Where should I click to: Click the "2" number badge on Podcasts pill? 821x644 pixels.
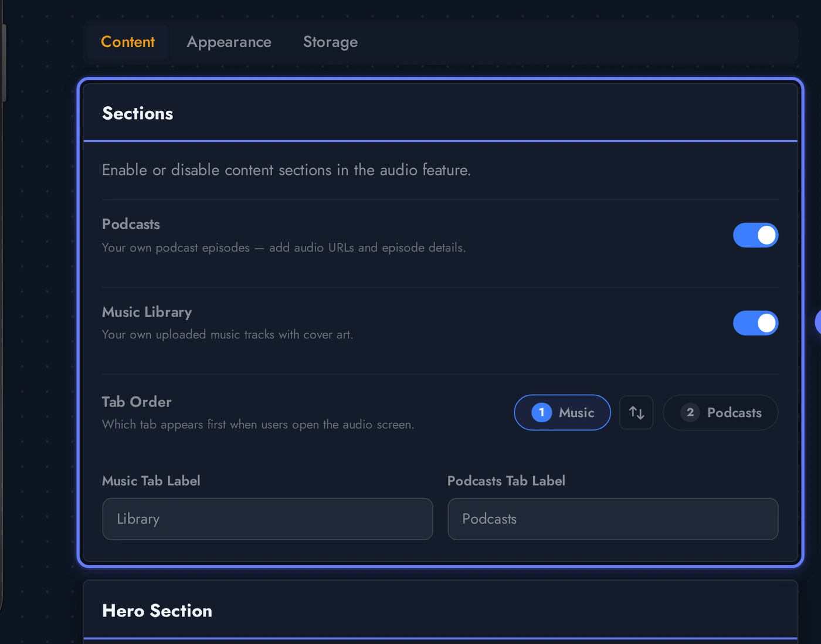[x=690, y=412]
